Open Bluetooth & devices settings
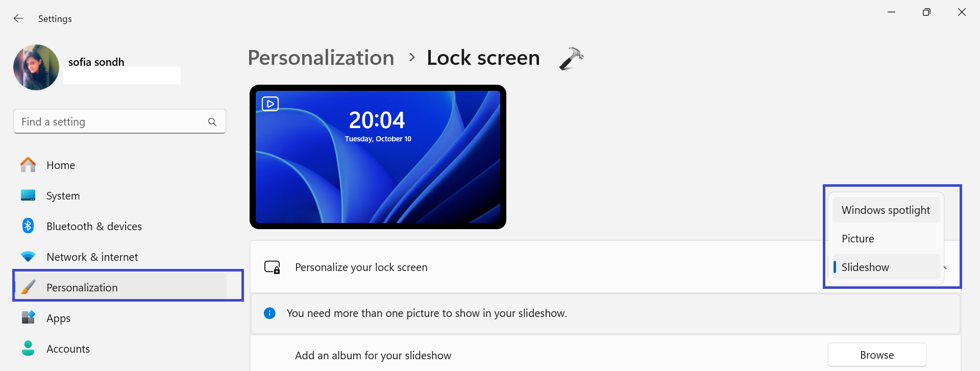This screenshot has height=371, width=980. point(94,226)
